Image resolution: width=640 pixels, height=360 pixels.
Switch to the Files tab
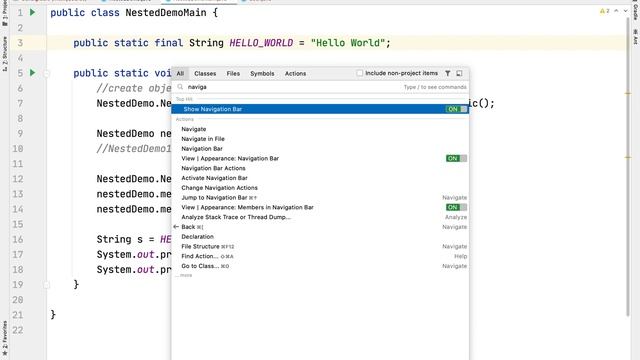[233, 73]
